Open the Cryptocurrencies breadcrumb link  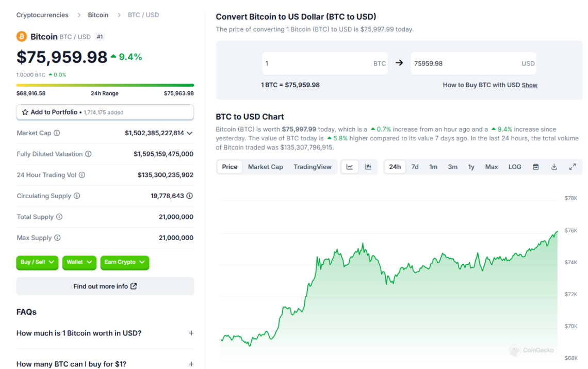pos(42,15)
